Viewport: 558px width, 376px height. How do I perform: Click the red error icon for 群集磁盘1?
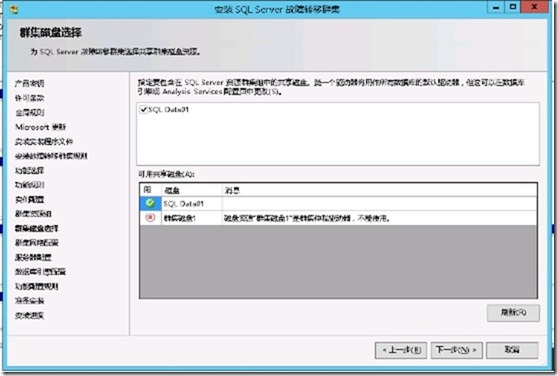click(150, 217)
